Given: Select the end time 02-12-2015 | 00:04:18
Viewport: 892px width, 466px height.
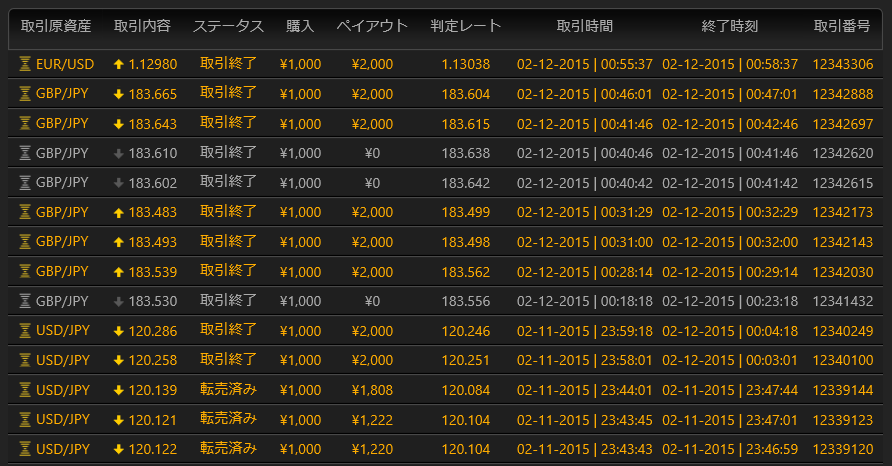Looking at the screenshot, I should pyautogui.click(x=730, y=331).
